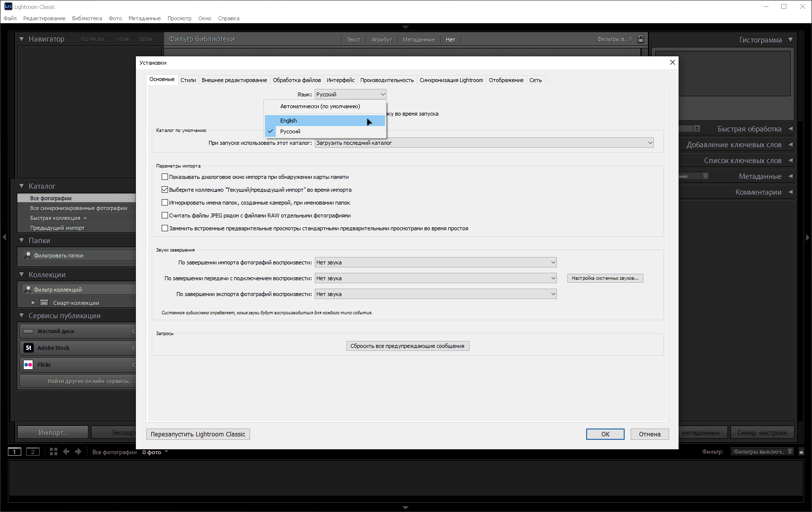The width and height of the screenshot is (812, 512).
Task: Click the folder filter search icon
Action: 28,256
